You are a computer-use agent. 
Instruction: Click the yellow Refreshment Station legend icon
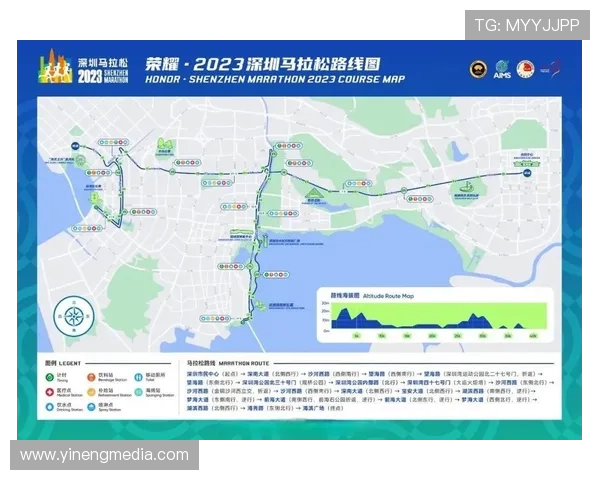[x=91, y=392]
